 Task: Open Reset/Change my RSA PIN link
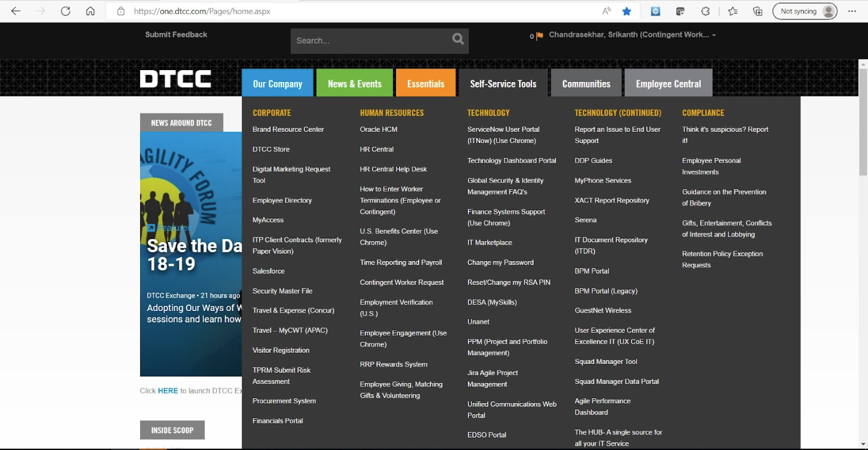pos(509,283)
